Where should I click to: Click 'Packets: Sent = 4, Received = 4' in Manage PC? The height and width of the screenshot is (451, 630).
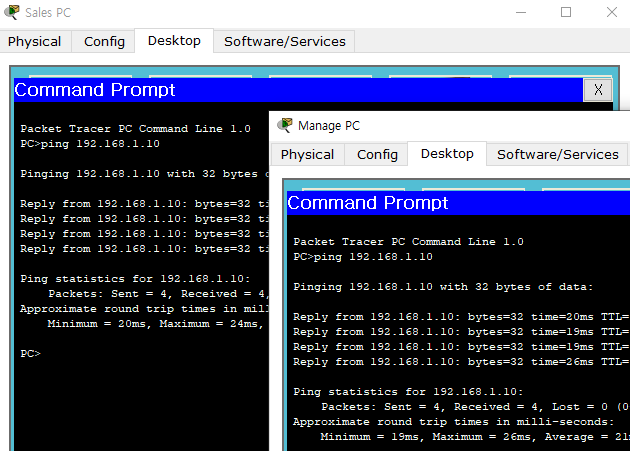point(432,407)
